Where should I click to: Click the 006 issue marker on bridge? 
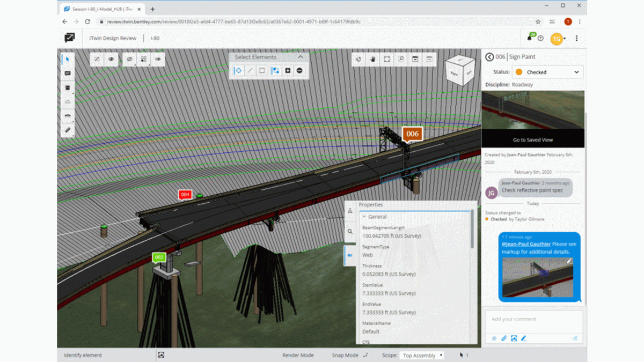coord(412,134)
